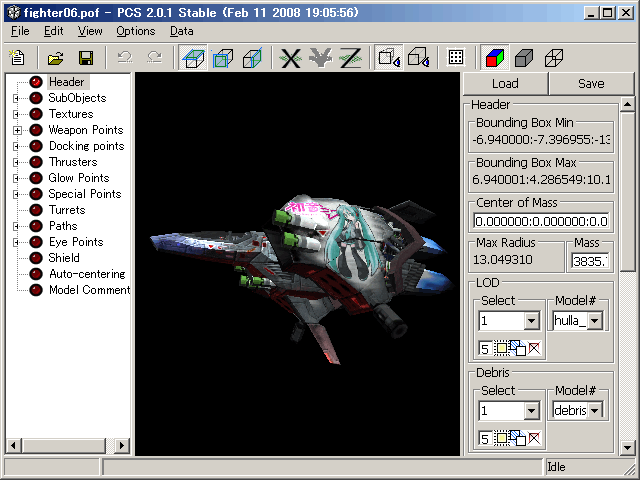Click the LOD delete-item red X icon
This screenshot has height=480, width=640.
(534, 349)
